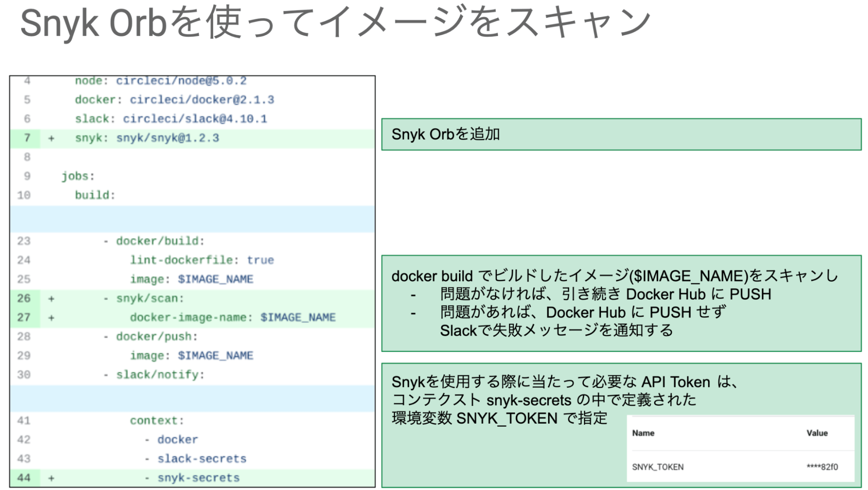
Task: Expand the collapsed region between lines 10 and 23
Action: (x=191, y=219)
